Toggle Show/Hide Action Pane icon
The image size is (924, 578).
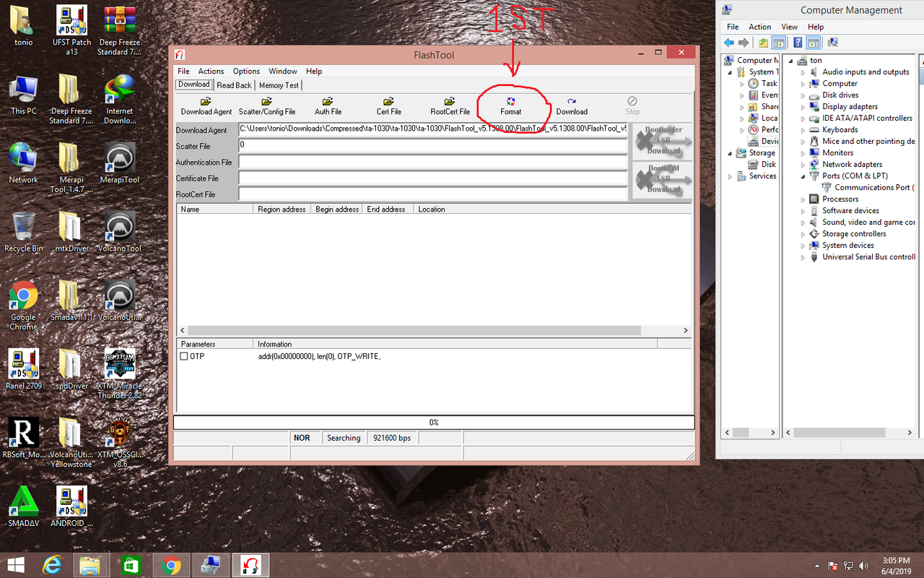814,43
